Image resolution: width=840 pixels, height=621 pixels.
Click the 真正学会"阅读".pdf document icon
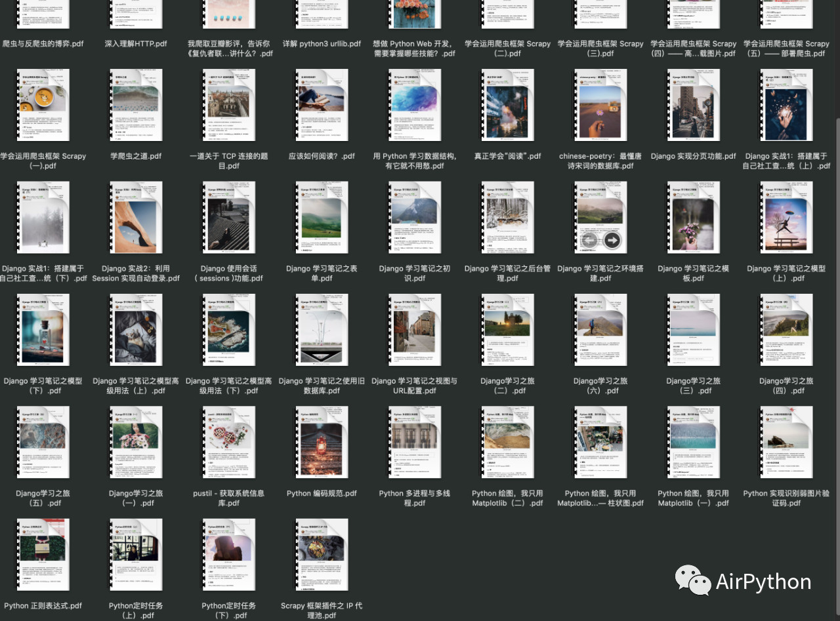point(508,105)
